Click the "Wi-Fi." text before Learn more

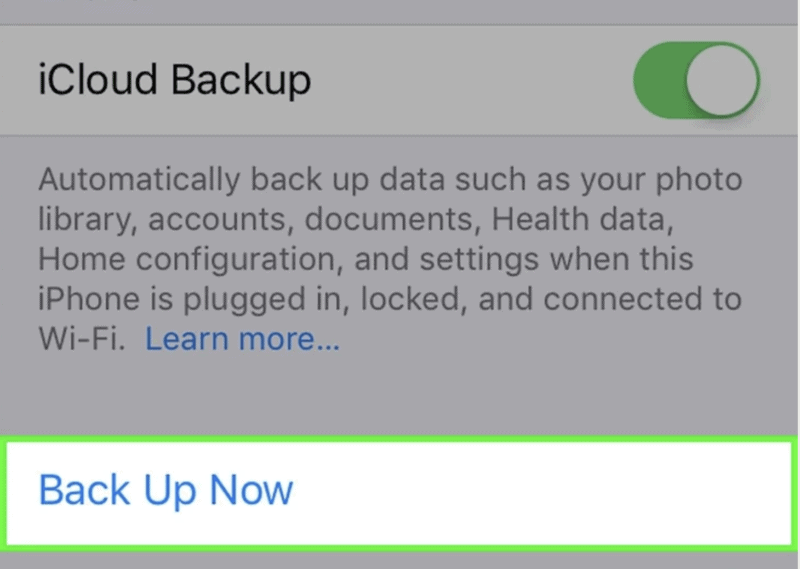coord(82,340)
